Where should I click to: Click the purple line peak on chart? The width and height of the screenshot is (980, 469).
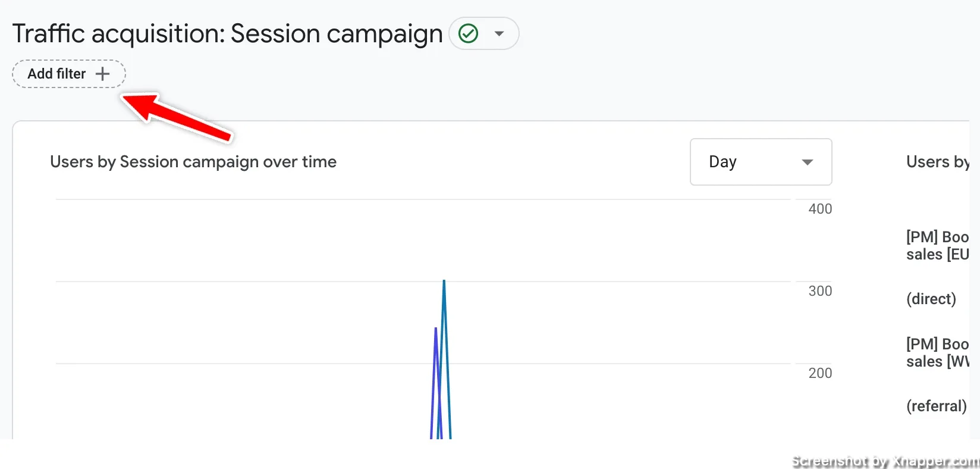click(x=436, y=330)
